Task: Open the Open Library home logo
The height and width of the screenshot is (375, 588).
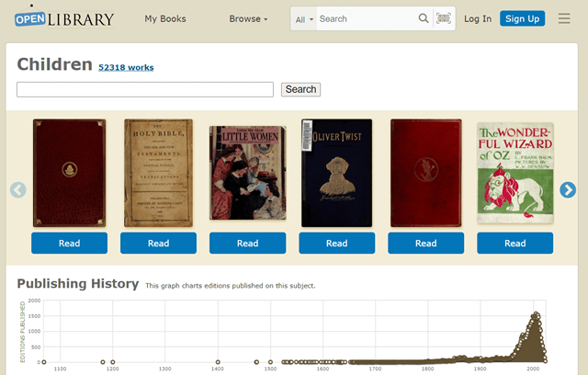Action: coord(64,17)
